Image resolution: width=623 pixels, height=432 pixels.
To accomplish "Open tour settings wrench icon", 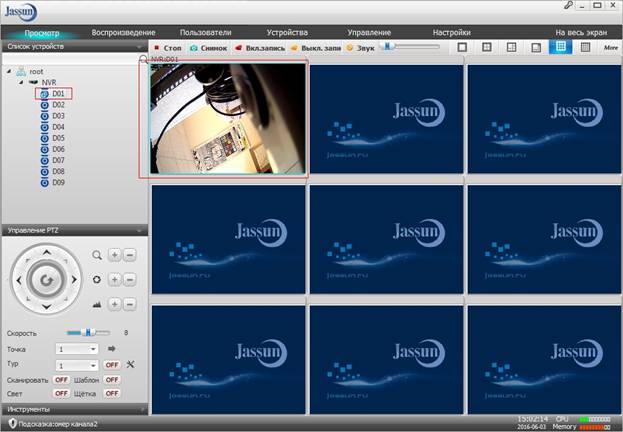I will pyautogui.click(x=130, y=364).
